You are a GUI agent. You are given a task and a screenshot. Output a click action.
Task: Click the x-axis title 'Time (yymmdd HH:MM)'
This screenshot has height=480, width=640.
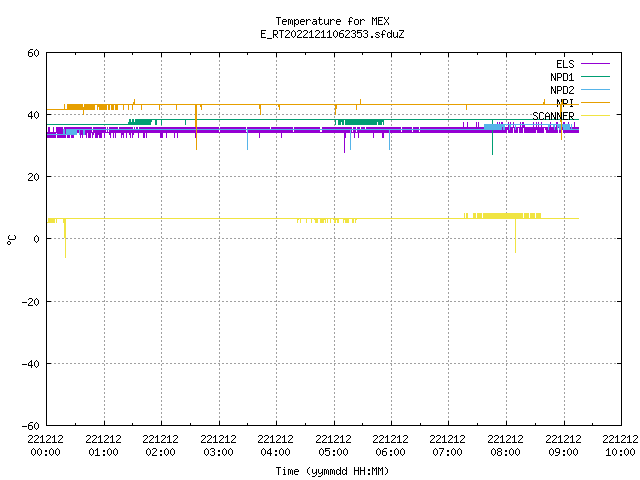coord(332,471)
